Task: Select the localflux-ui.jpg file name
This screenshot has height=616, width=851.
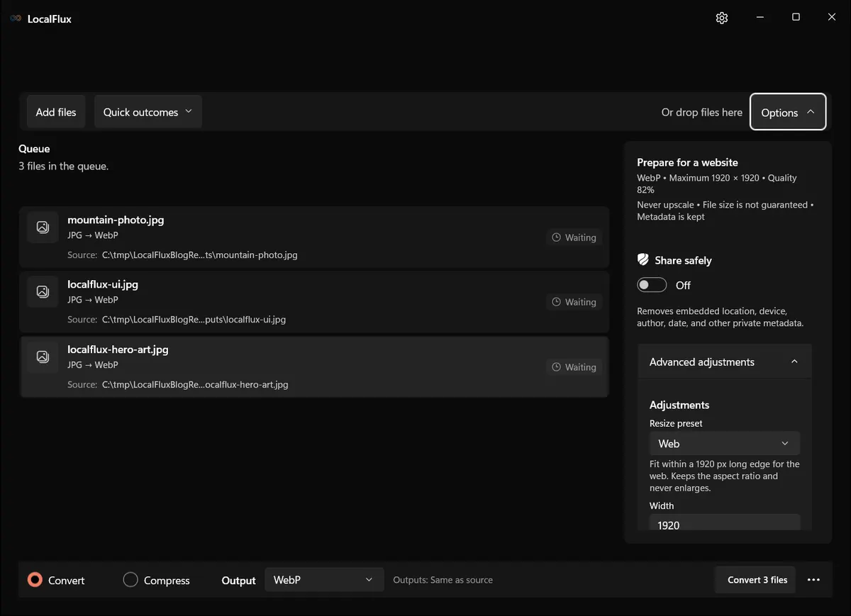Action: click(x=103, y=284)
